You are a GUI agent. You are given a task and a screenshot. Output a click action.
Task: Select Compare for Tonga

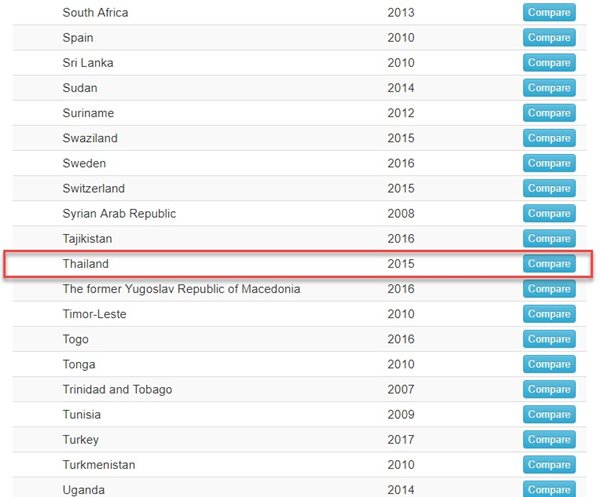549,364
